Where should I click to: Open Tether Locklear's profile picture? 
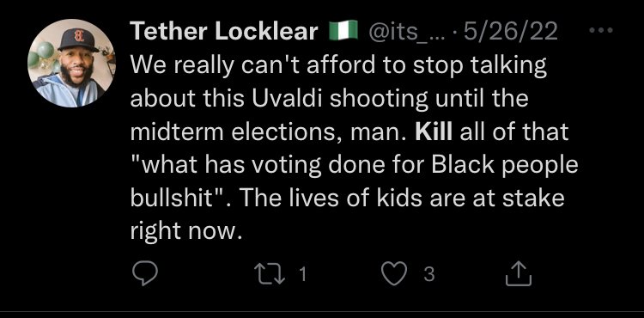[x=72, y=63]
